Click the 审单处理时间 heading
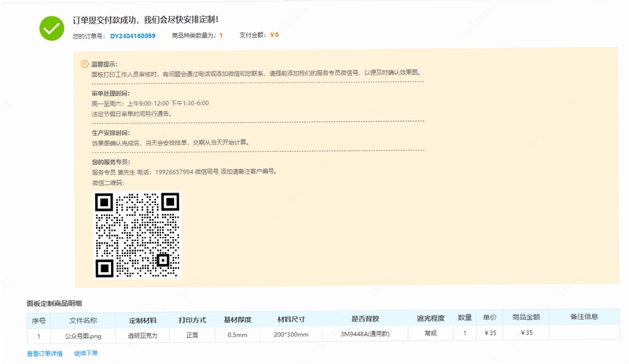This screenshot has height=364, width=629. point(110,94)
